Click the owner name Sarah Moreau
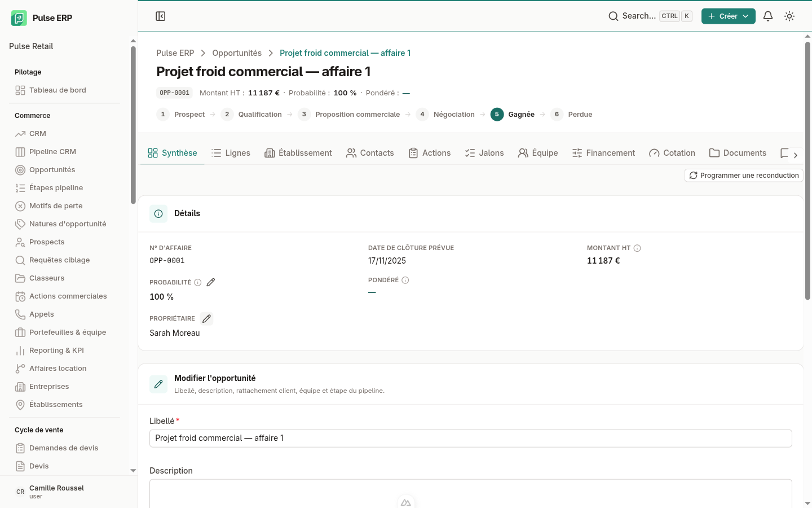This screenshot has width=812, height=508. [175, 333]
